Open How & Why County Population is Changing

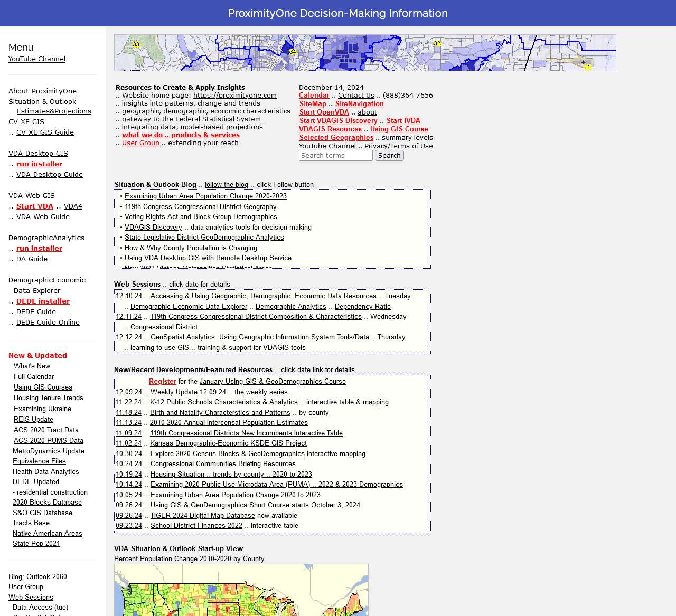191,248
